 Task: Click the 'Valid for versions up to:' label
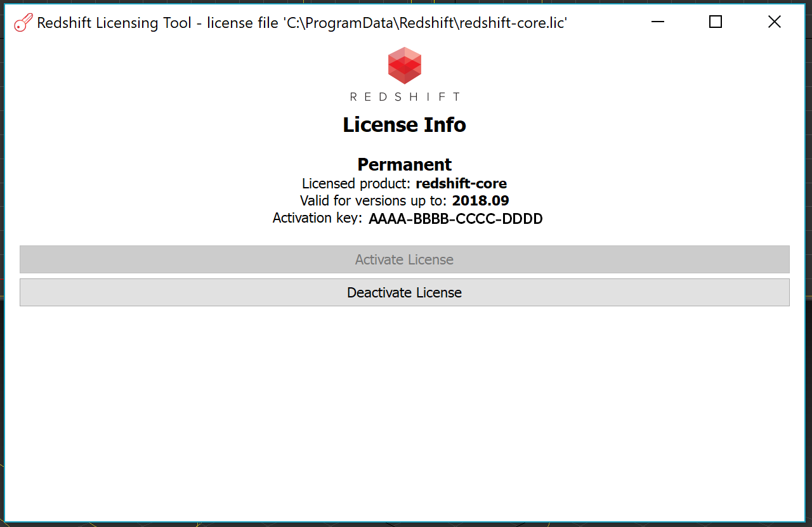pyautogui.click(x=374, y=201)
